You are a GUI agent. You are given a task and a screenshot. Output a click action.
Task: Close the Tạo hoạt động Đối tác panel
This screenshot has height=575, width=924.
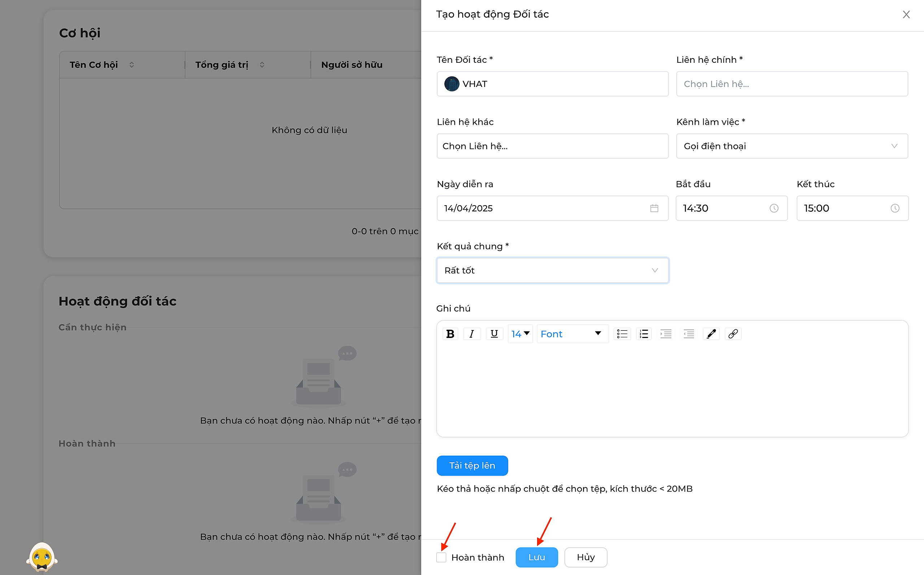(906, 14)
